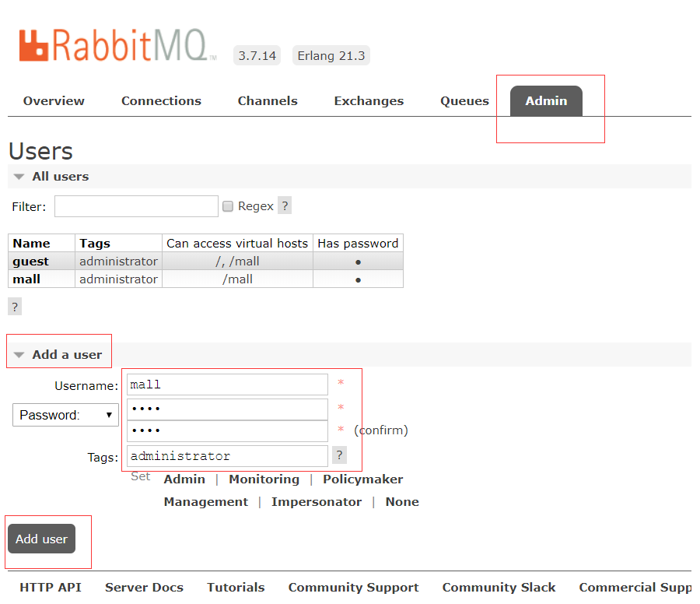The height and width of the screenshot is (604, 700).
Task: Enable the Regex filter checkbox
Action: 228,206
